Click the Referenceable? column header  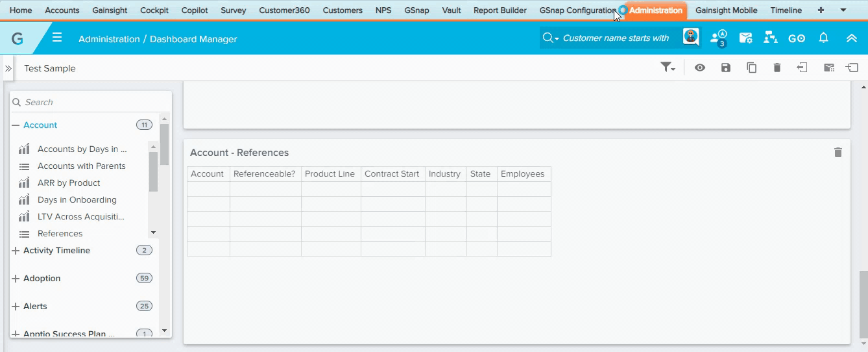265,174
